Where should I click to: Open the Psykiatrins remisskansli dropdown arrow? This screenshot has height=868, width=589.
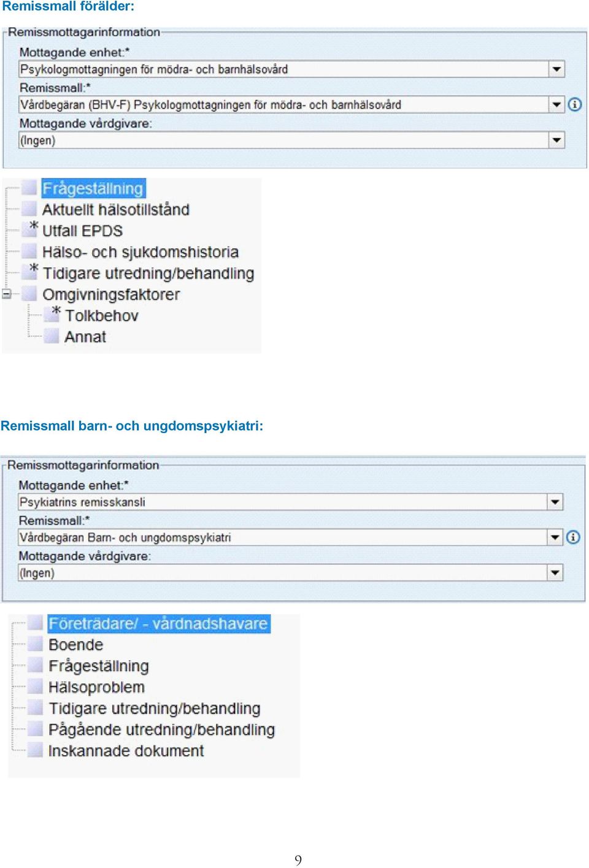pos(555,502)
